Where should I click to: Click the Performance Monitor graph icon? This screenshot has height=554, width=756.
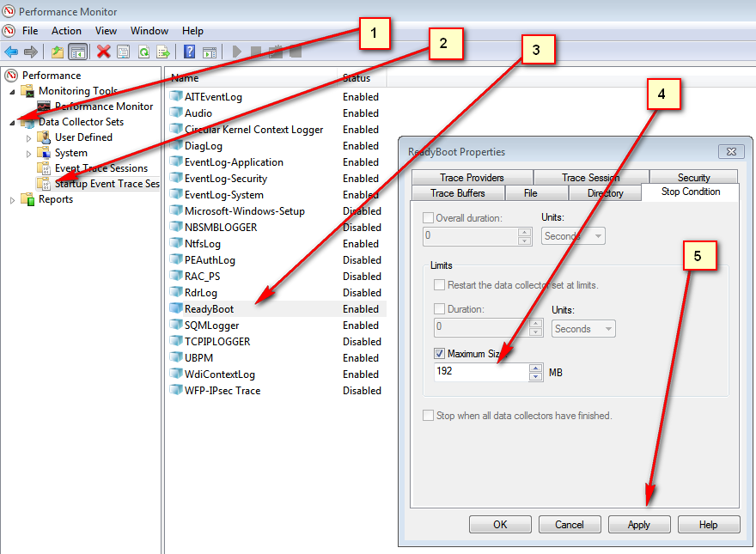coord(44,106)
